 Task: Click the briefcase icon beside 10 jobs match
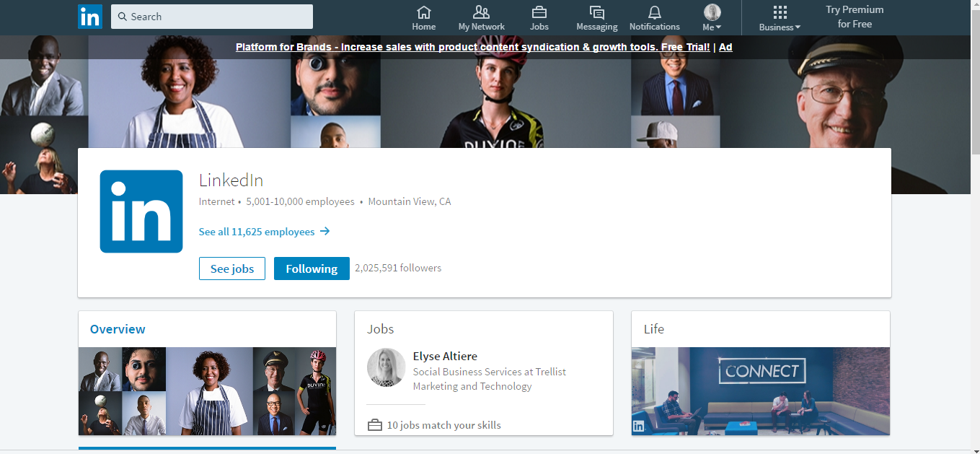click(374, 425)
